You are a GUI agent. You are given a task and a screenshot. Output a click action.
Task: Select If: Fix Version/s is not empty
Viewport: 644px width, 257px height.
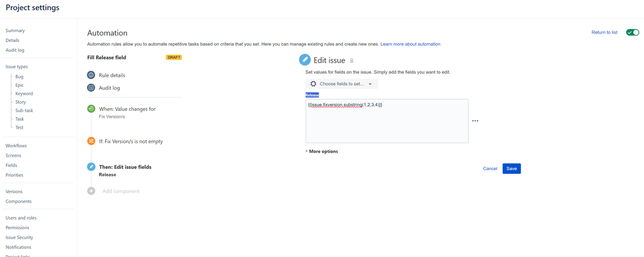[131, 141]
